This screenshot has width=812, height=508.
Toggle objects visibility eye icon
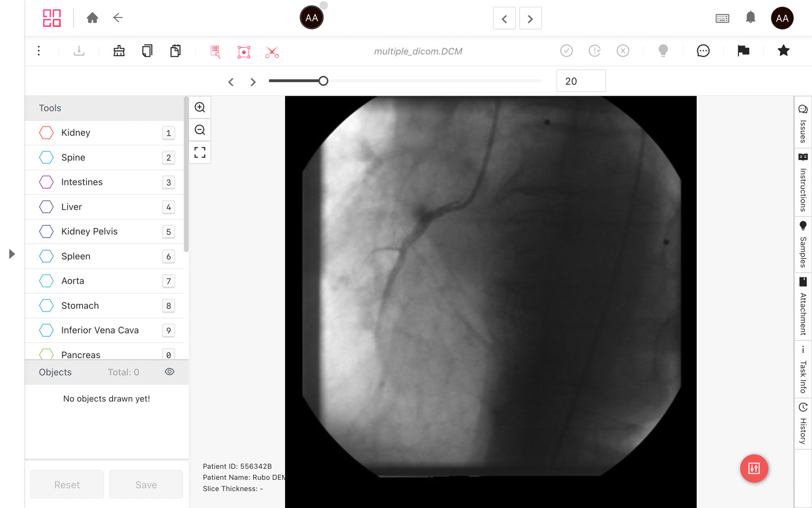170,371
